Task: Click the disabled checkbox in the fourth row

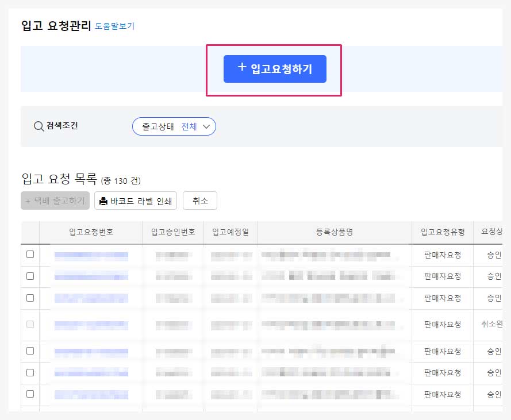Action: (30, 324)
